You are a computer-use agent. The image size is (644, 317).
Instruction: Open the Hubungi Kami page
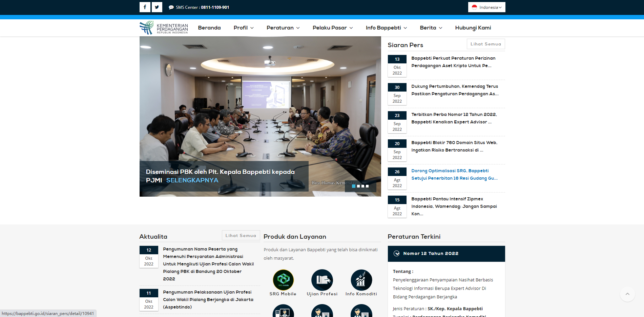tap(473, 28)
